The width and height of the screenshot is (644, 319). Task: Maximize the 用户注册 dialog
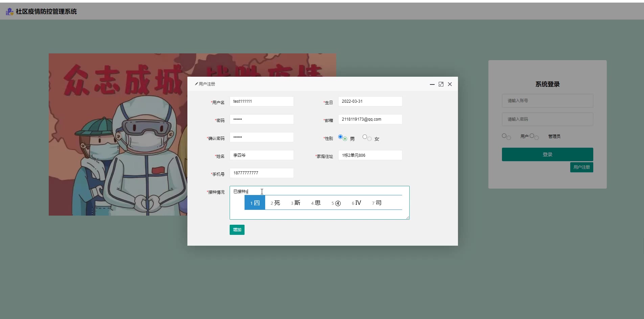(441, 84)
